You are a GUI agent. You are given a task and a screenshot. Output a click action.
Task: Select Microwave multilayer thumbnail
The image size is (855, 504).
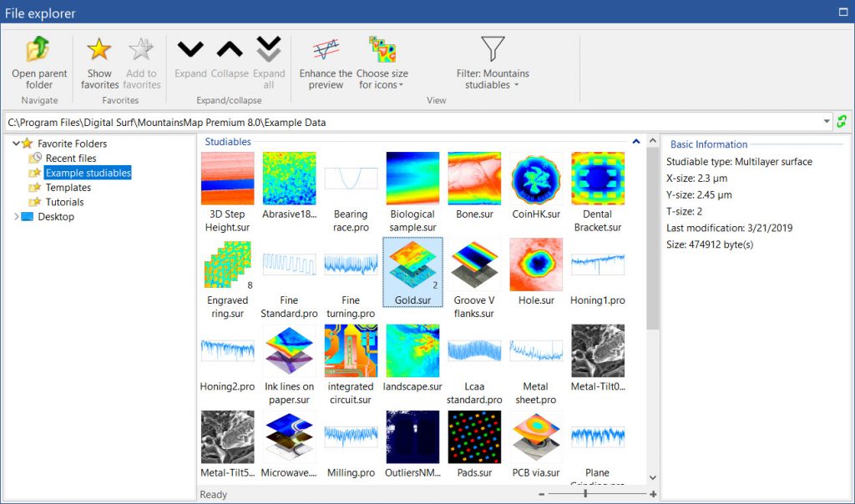pos(289,436)
